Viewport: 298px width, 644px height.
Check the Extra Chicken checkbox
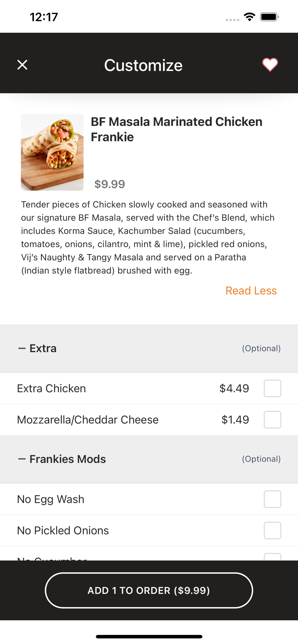click(x=273, y=388)
